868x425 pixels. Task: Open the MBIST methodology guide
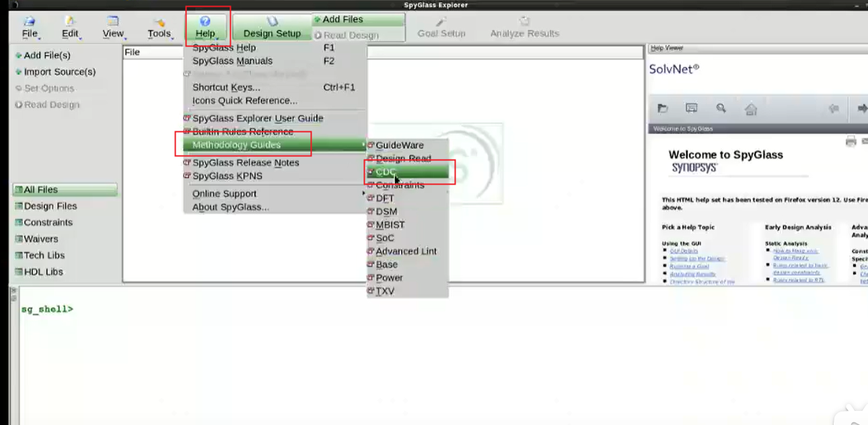tap(407, 224)
